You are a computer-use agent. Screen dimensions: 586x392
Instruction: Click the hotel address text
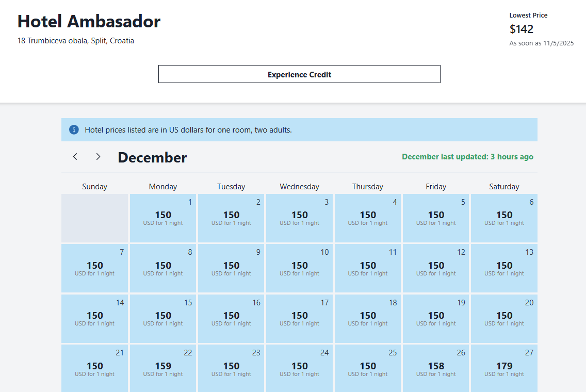(75, 41)
